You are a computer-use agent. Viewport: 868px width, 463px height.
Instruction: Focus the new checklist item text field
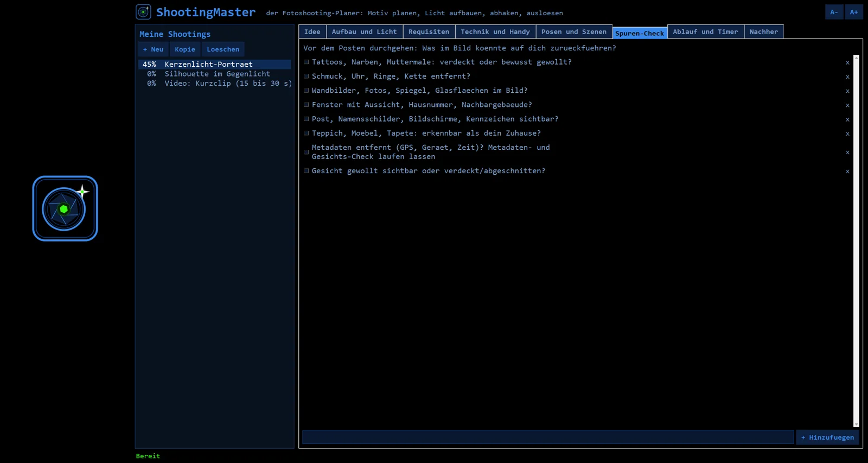point(548,437)
